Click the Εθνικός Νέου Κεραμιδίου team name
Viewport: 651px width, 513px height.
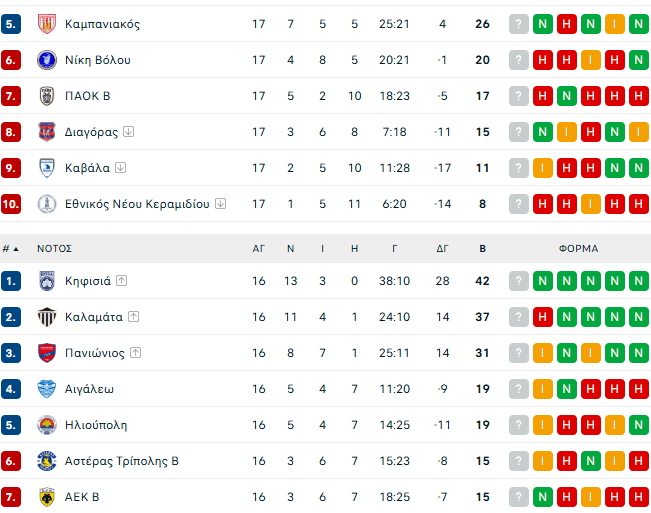tap(137, 204)
